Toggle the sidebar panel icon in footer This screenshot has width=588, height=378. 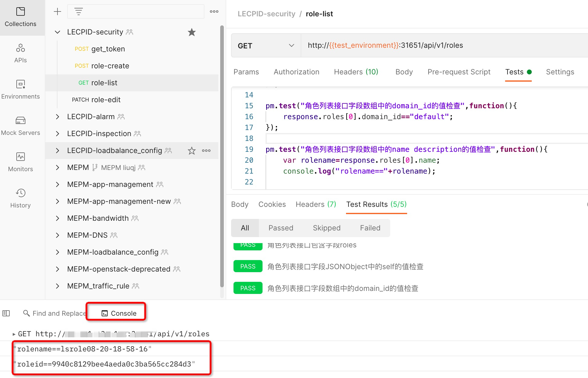pos(6,313)
